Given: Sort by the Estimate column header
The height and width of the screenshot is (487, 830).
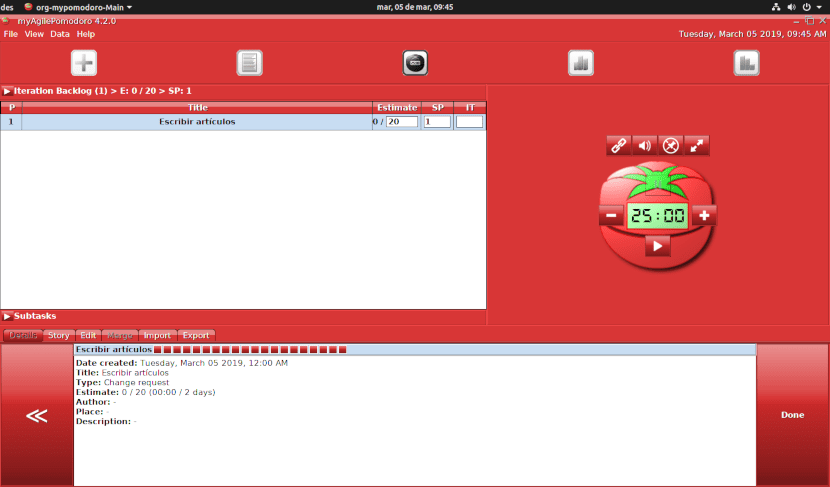Looking at the screenshot, I should pos(397,107).
